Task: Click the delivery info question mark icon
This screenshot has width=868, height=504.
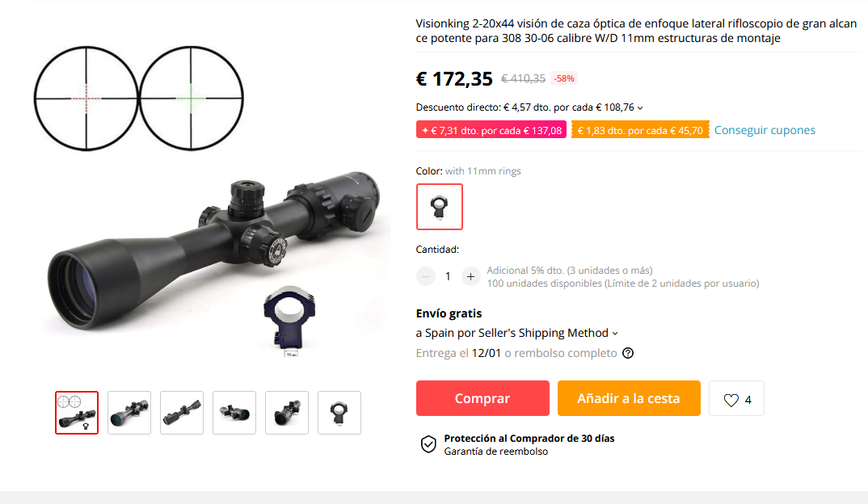Action: tap(628, 353)
